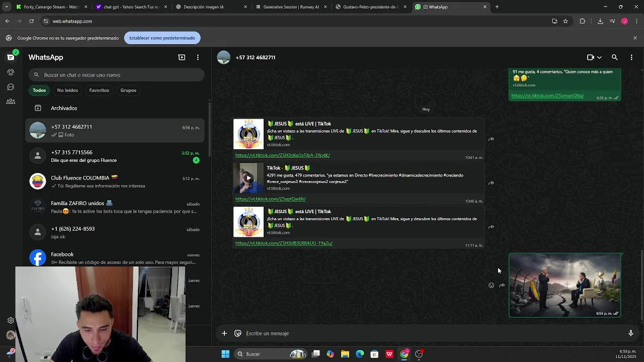Screen dimensions: 644x362
Task: Open the tiktok.com/ZSH3dB3LRR4UU link
Action: coord(284,243)
